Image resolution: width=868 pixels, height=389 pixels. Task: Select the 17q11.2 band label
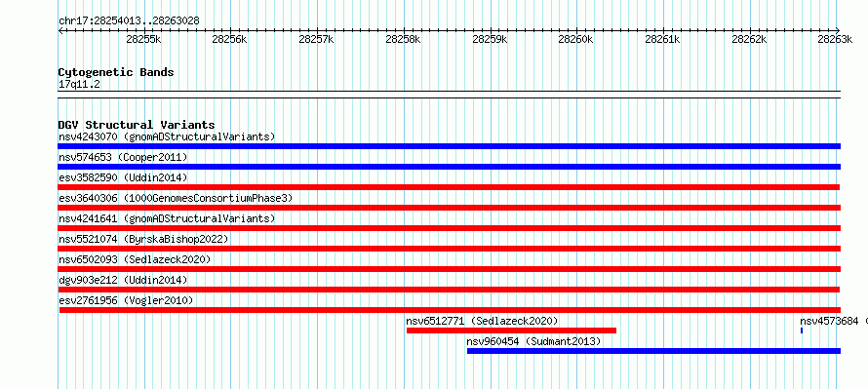point(79,85)
